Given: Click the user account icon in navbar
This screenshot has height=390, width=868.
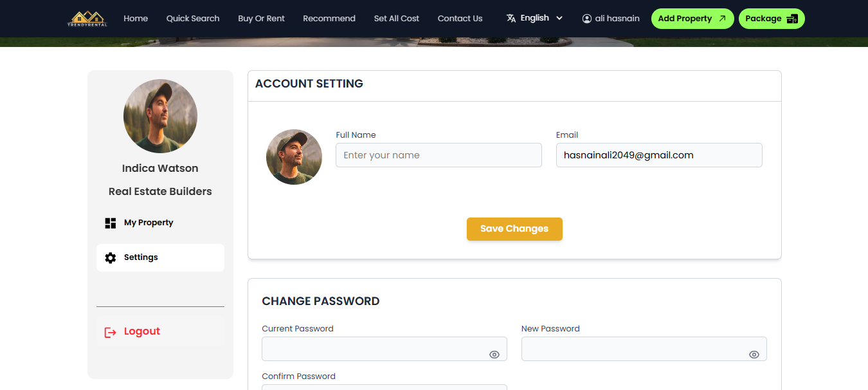Looking at the screenshot, I should tap(586, 19).
